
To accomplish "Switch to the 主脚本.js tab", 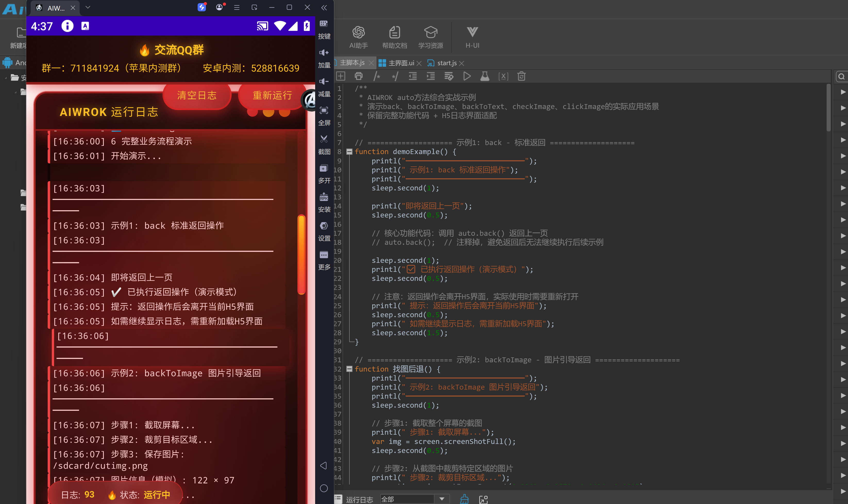I will (352, 63).
